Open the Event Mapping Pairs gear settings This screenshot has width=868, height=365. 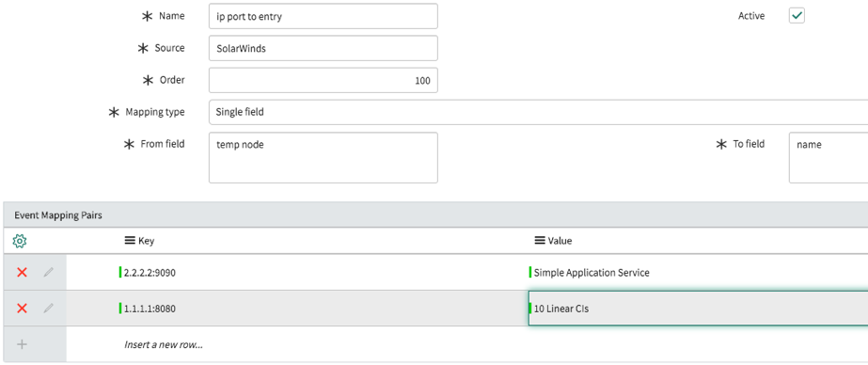click(x=20, y=241)
